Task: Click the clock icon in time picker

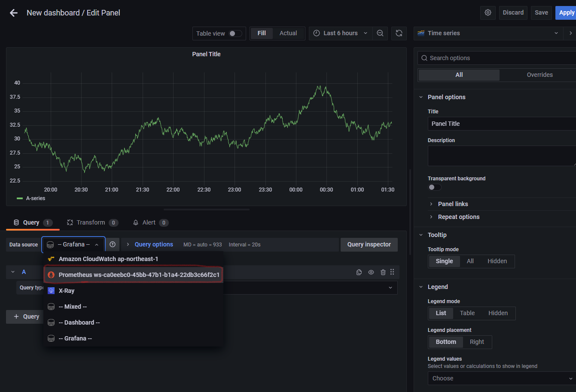Action: (x=317, y=33)
